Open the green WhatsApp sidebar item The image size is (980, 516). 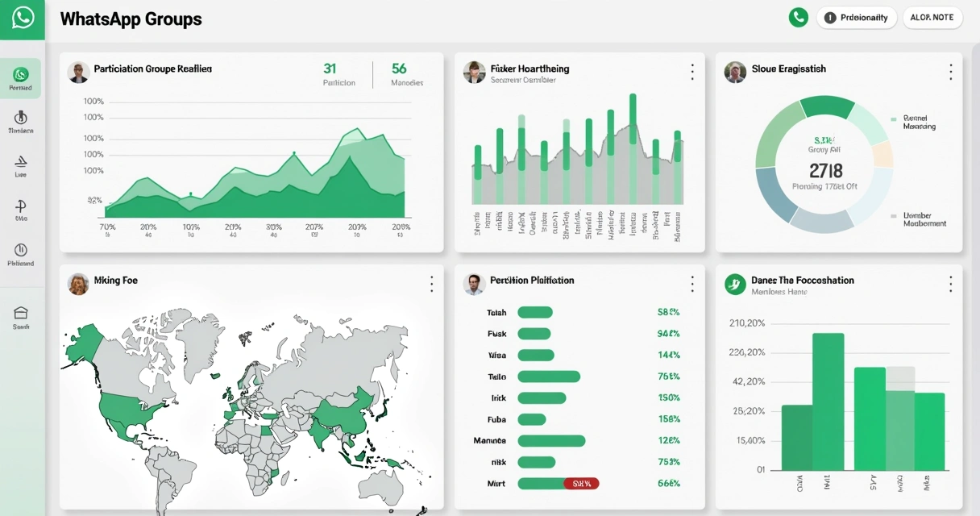(21, 78)
